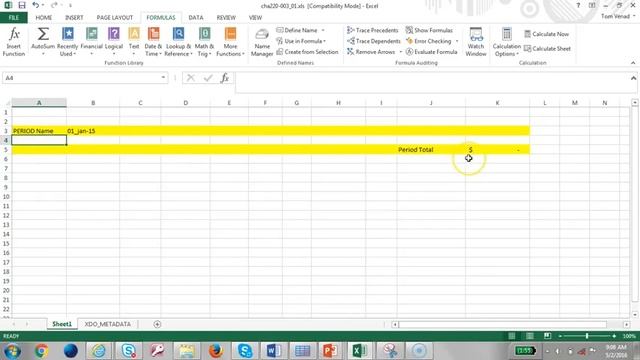Open Word from the taskbar
Viewport: 640px width, 360px height.
click(x=273, y=351)
